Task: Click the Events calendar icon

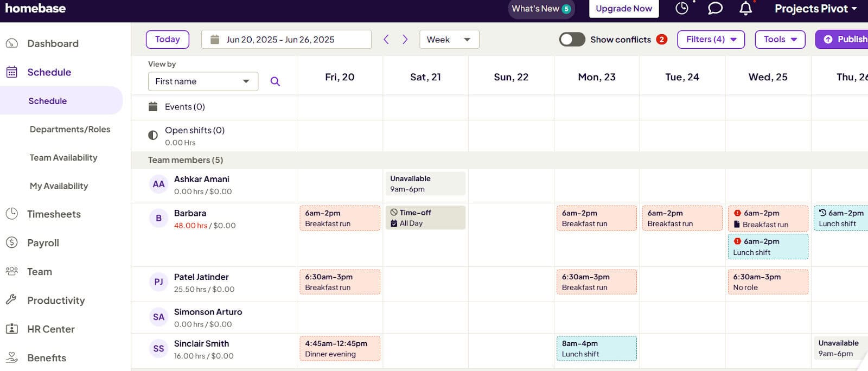Action: [153, 106]
